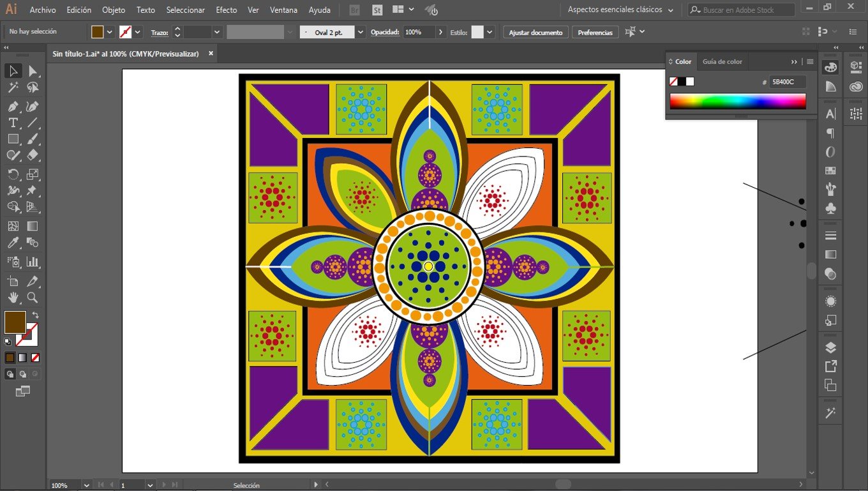Choose the Slice tool

(33, 282)
